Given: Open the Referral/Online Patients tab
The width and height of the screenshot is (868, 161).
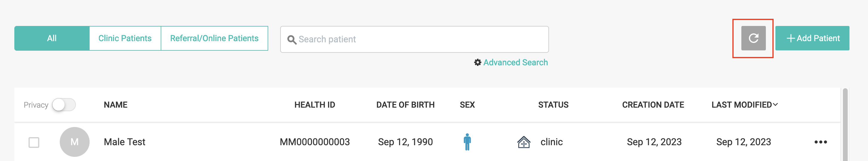Looking at the screenshot, I should [x=214, y=38].
